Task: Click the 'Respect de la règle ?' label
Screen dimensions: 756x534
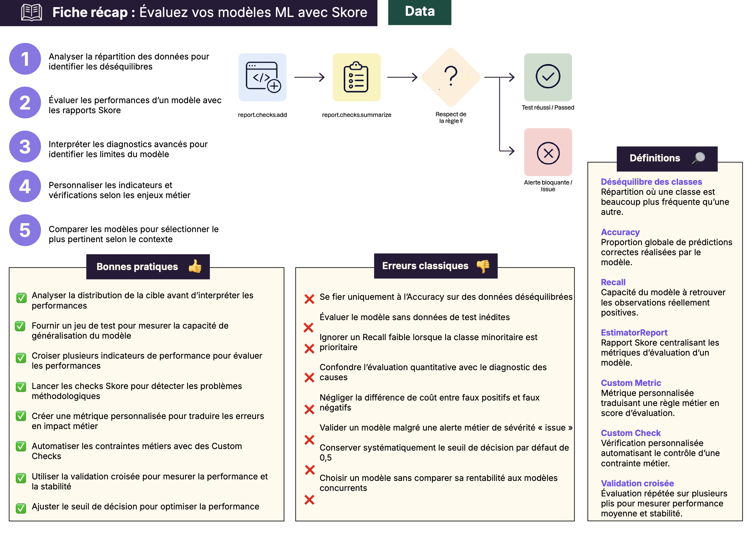Action: pos(451,117)
